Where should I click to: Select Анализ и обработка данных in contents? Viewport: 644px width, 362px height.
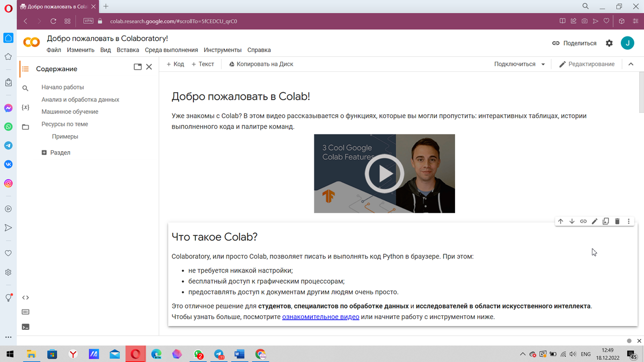coord(80,100)
